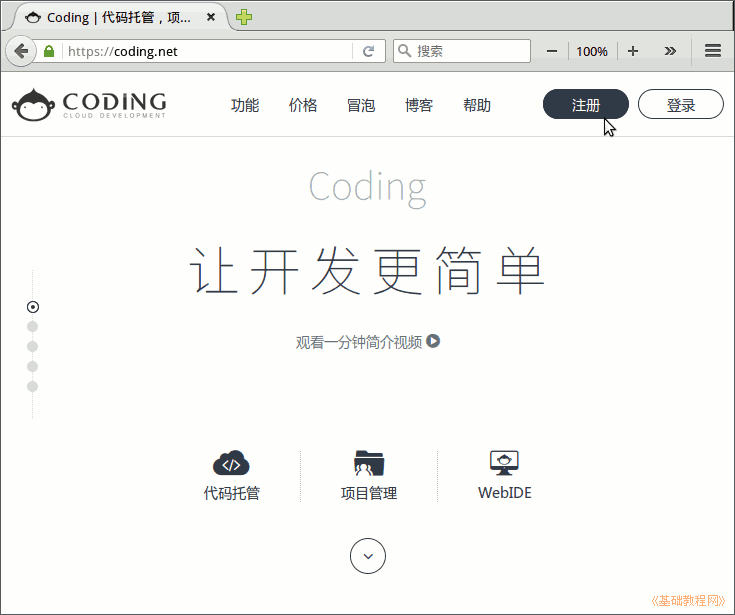
Task: Open the 冒泡 menu item
Action: [x=361, y=105]
